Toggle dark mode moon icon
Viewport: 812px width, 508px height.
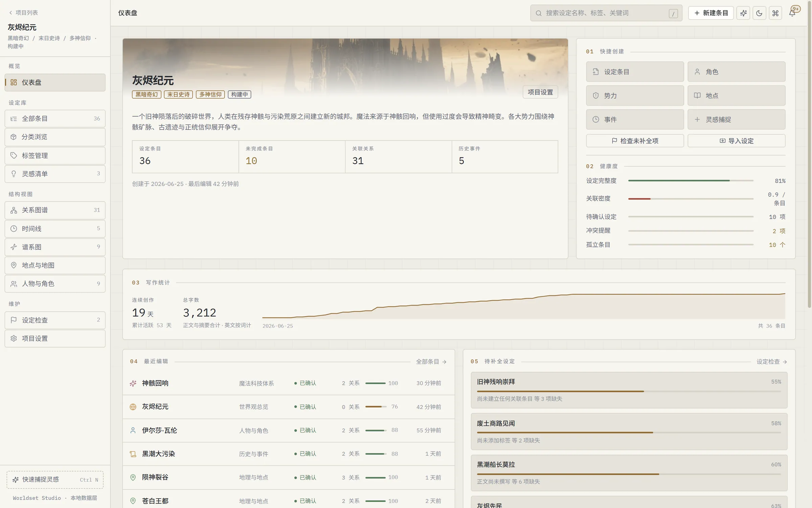click(759, 13)
